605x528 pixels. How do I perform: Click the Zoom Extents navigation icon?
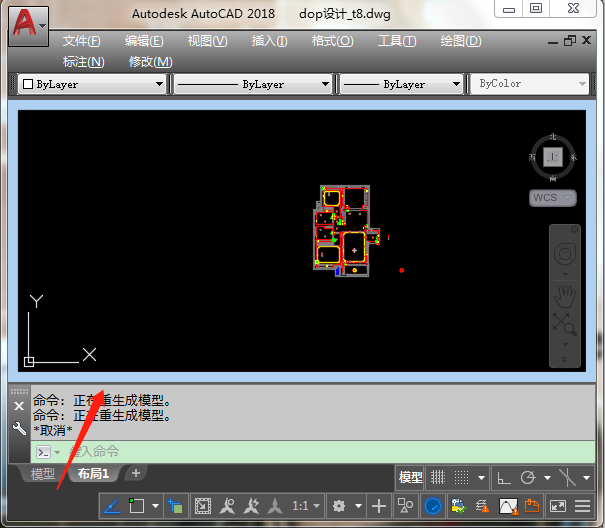[x=565, y=323]
